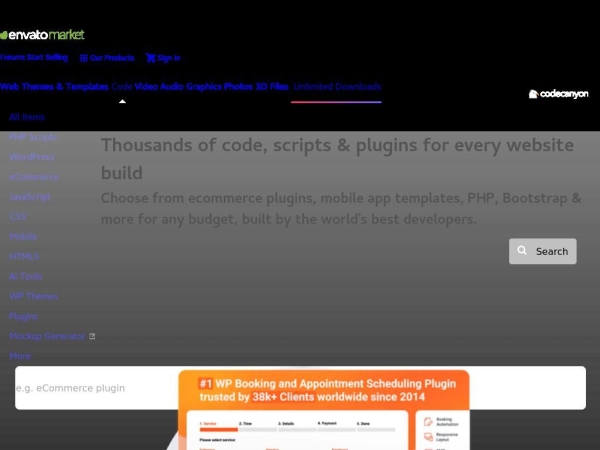Open the Video category menu
The width and height of the screenshot is (600, 450).
(x=146, y=86)
